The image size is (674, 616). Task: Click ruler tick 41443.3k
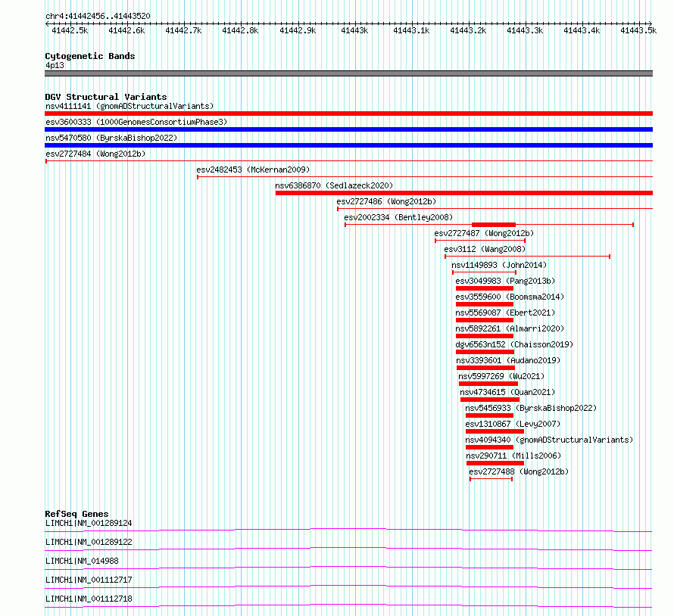[525, 30]
